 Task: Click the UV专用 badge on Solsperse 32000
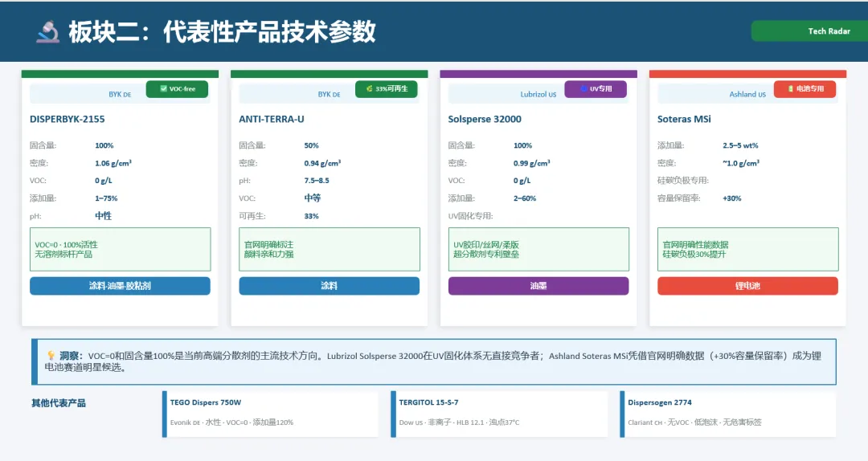click(596, 89)
